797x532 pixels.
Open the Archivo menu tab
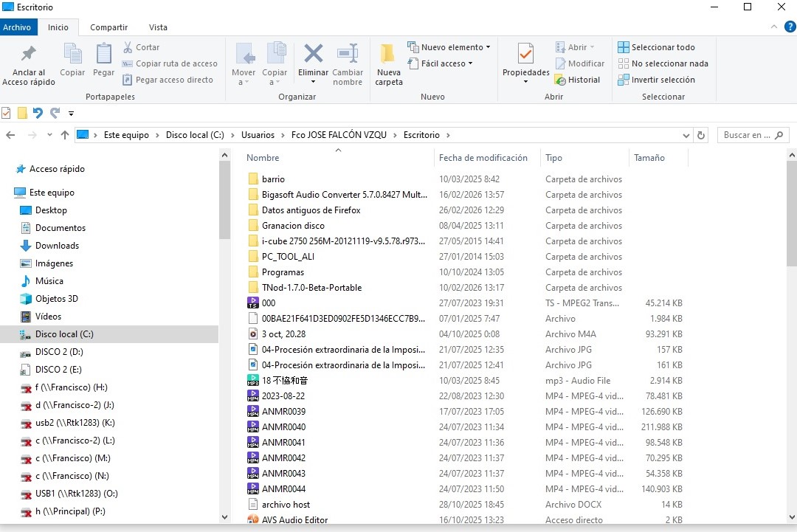17,27
